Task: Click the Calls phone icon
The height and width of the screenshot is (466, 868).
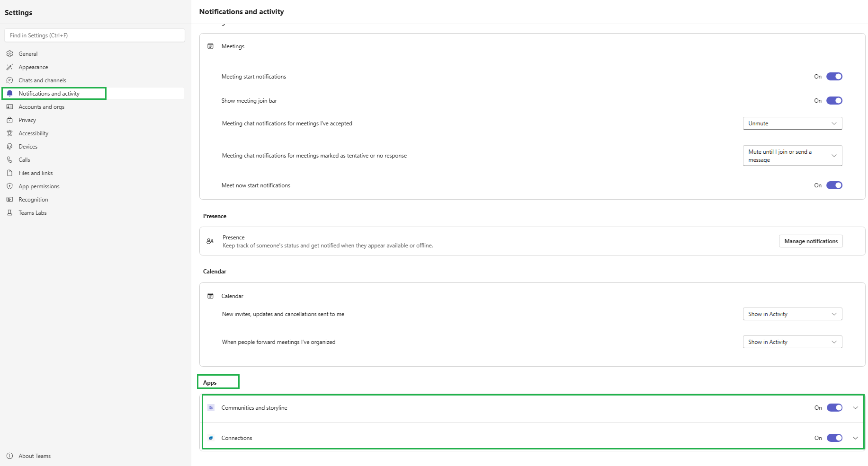Action: pyautogui.click(x=9, y=160)
